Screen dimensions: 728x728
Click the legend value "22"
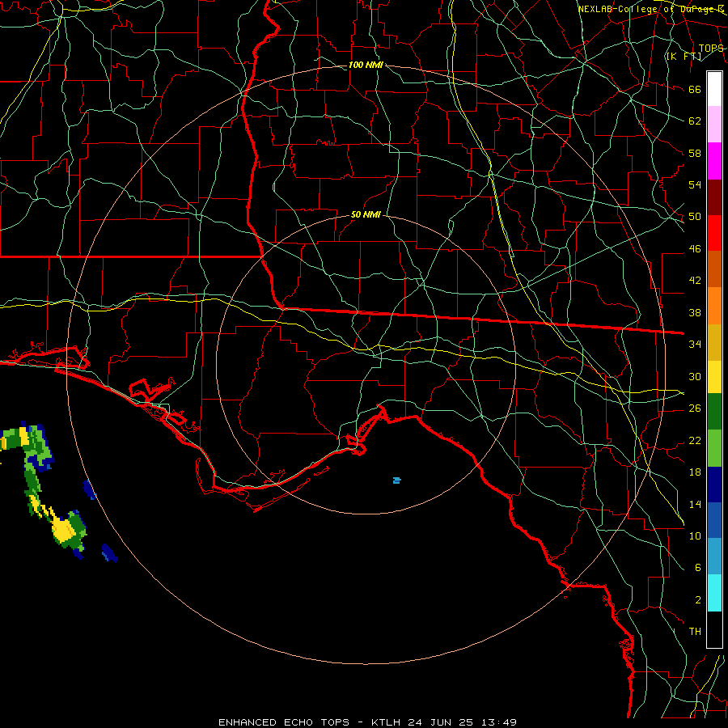695,441
